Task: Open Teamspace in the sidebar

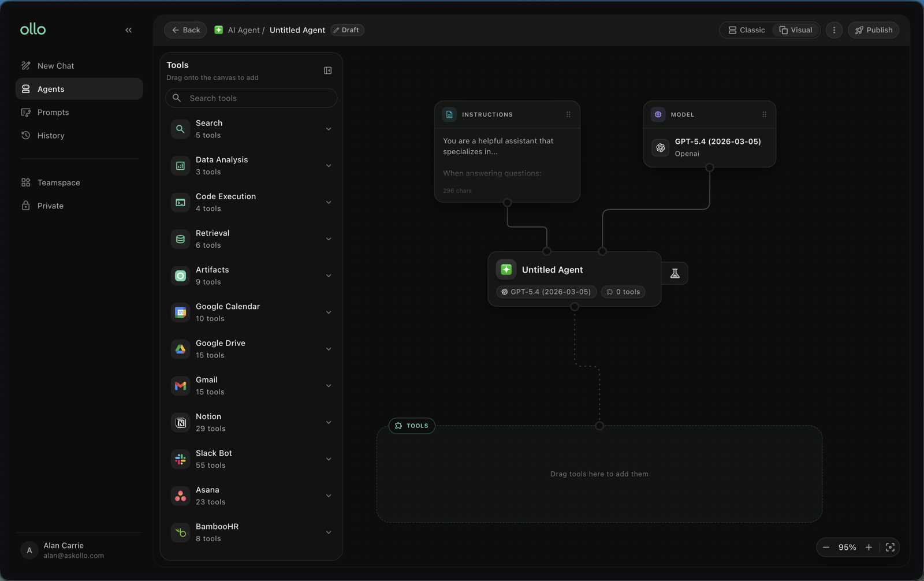Action: point(79,183)
